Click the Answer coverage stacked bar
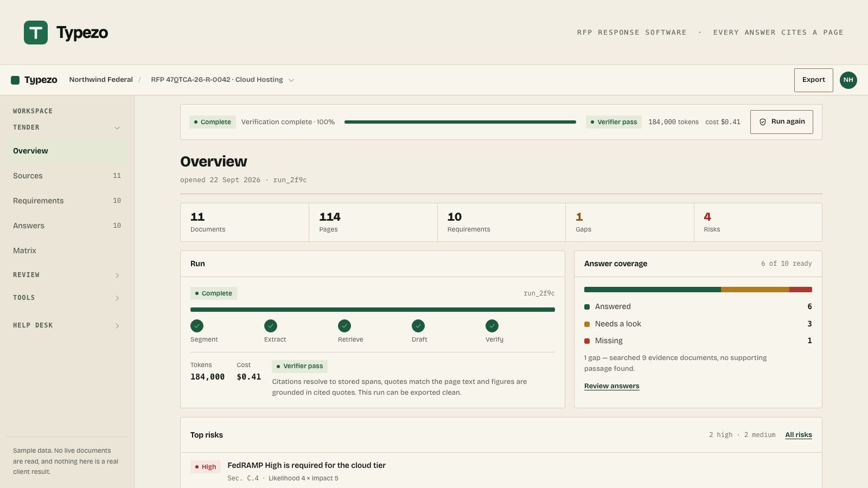This screenshot has height=488, width=868. pyautogui.click(x=698, y=290)
